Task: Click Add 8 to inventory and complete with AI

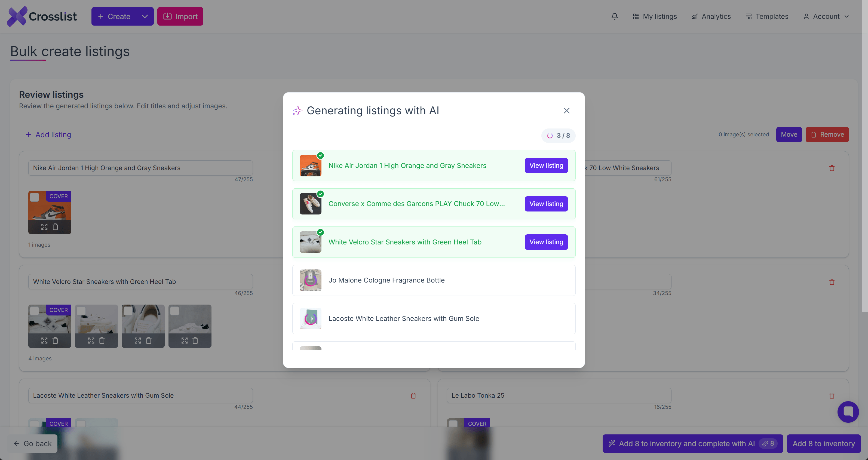Action: coord(692,443)
